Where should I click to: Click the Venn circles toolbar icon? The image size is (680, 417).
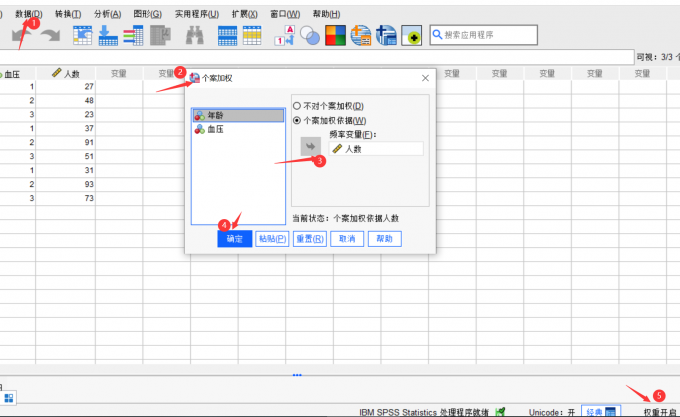pyautogui.click(x=310, y=35)
